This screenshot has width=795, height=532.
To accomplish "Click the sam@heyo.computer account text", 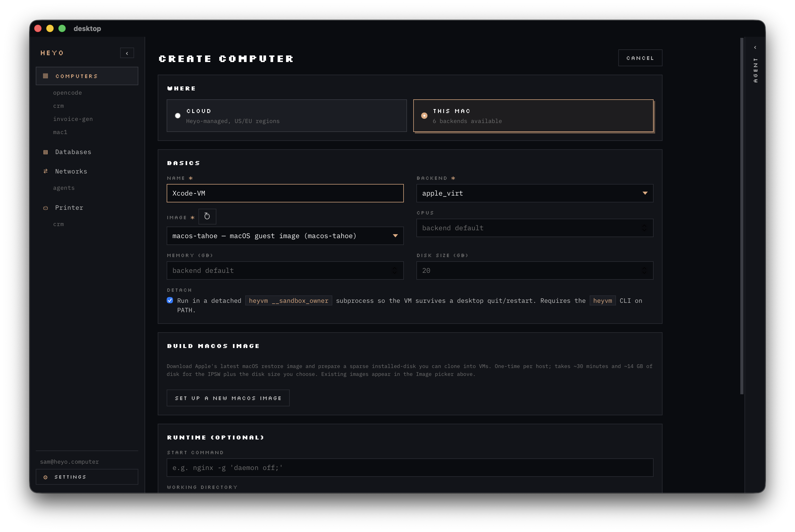I will click(x=69, y=462).
